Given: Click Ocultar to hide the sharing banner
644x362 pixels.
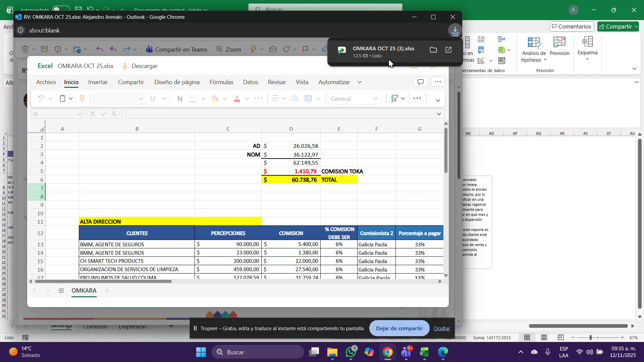Looking at the screenshot, I should (x=442, y=328).
